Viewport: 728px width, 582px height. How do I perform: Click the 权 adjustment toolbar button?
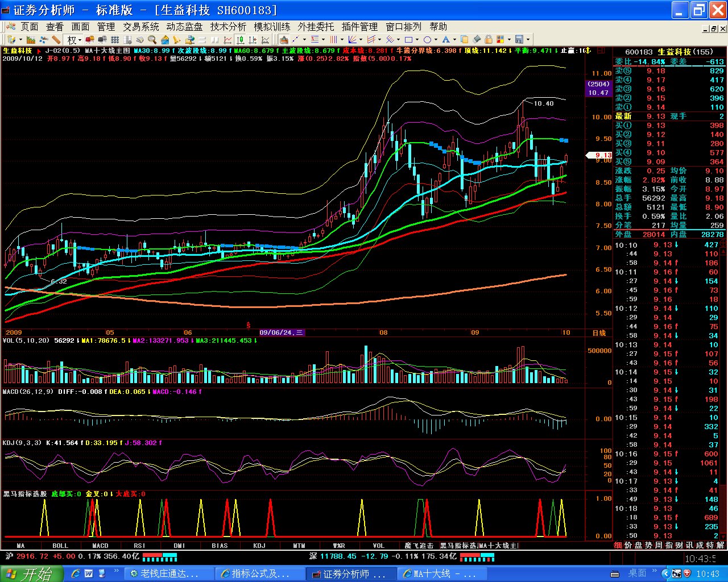[72, 40]
